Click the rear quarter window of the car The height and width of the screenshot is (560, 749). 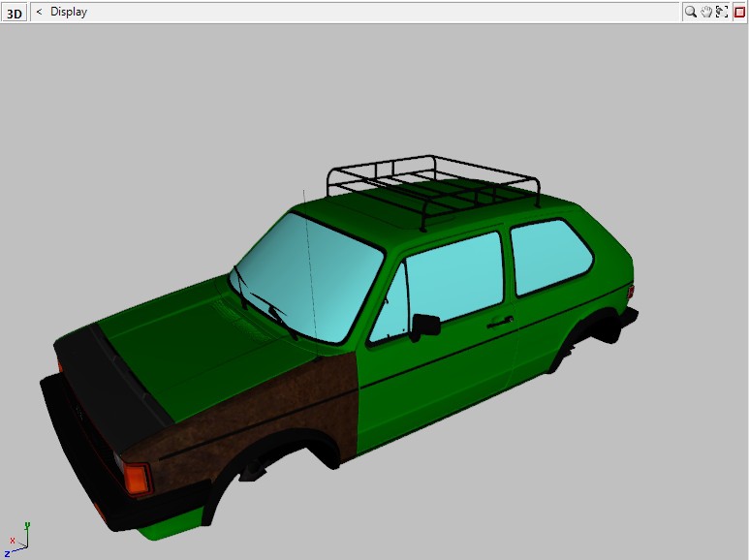coord(550,256)
